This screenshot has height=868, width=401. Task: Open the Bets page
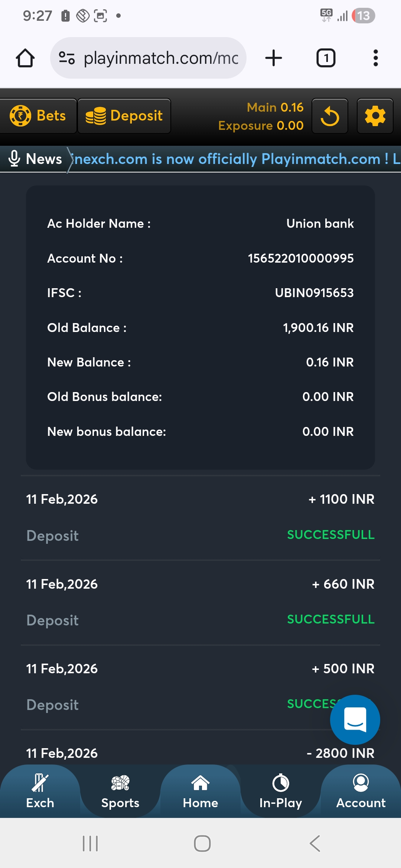point(38,116)
